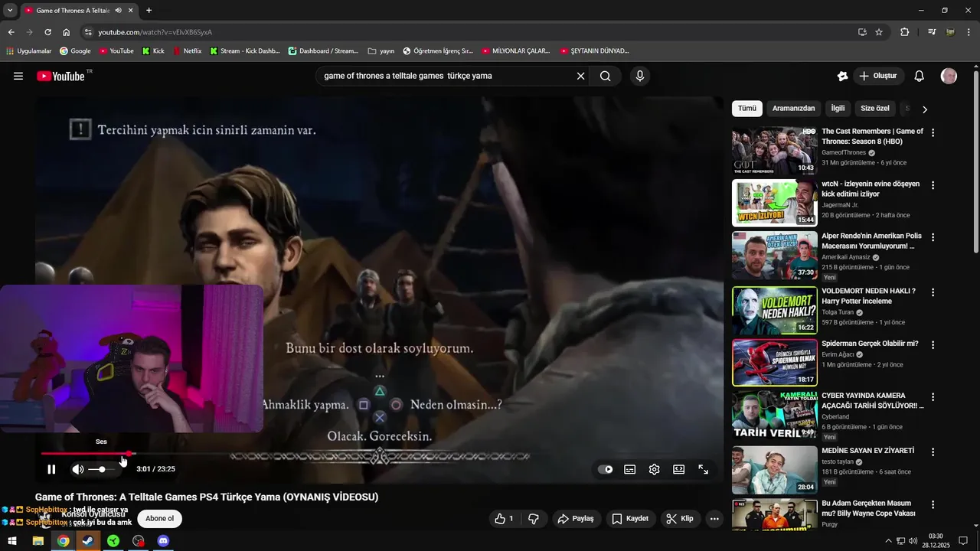Viewport: 980px width, 551px height.
Task: Open File Explorer from taskbar
Action: click(38, 541)
